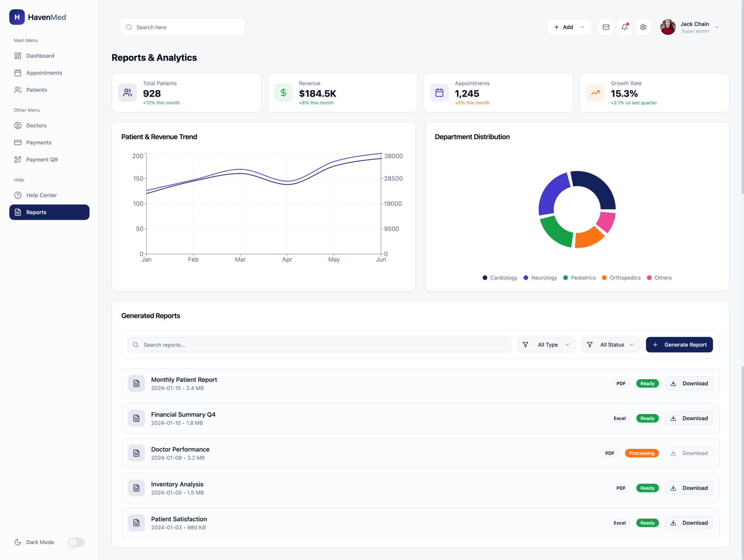
Task: Toggle the Dark Mode switch
Action: (x=76, y=542)
